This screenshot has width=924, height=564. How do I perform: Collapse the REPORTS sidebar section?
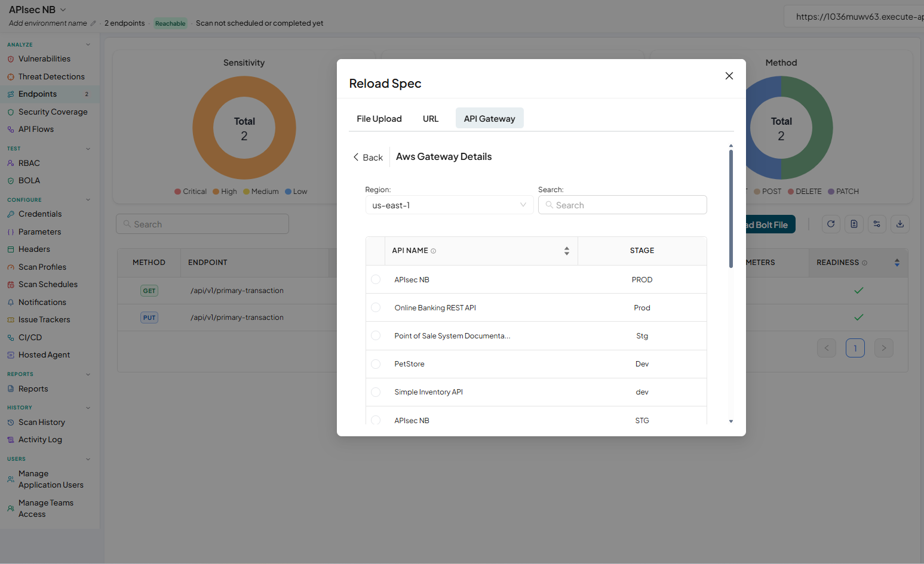point(88,374)
